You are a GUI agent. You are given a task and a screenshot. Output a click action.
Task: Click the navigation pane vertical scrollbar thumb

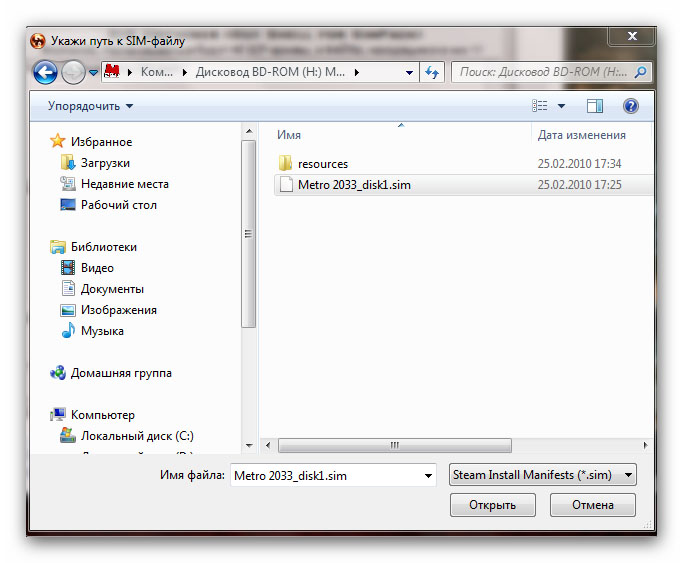click(x=248, y=234)
